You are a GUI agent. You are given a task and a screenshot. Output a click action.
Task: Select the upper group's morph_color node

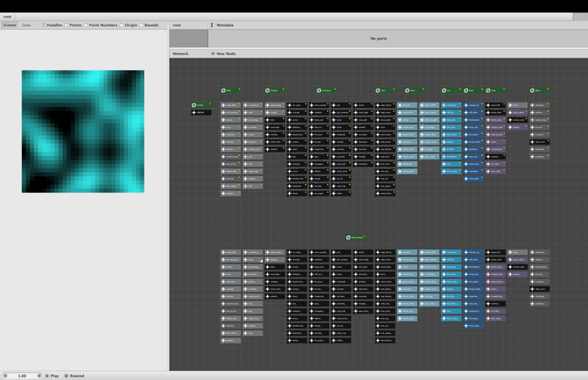tap(517, 119)
